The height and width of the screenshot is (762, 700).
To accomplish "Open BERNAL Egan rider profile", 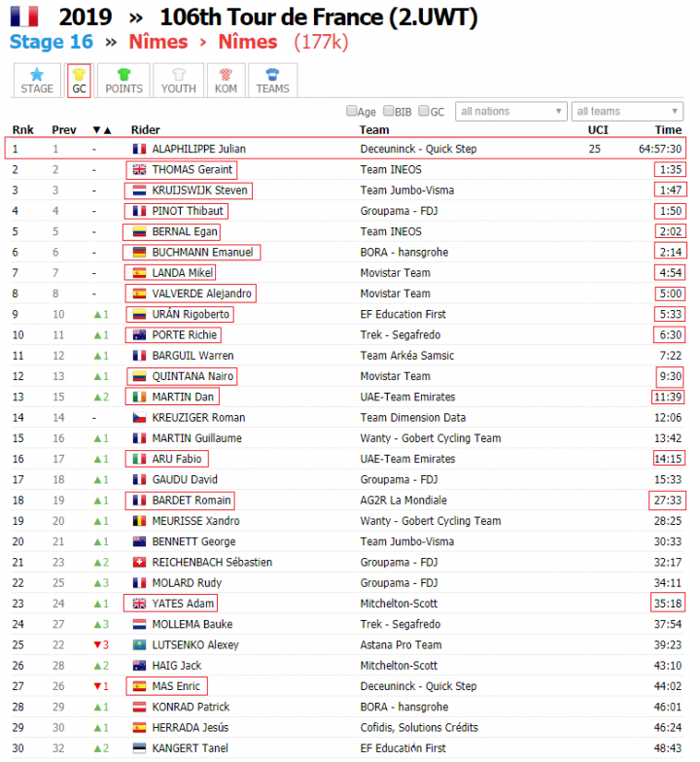I will pyautogui.click(x=185, y=231).
